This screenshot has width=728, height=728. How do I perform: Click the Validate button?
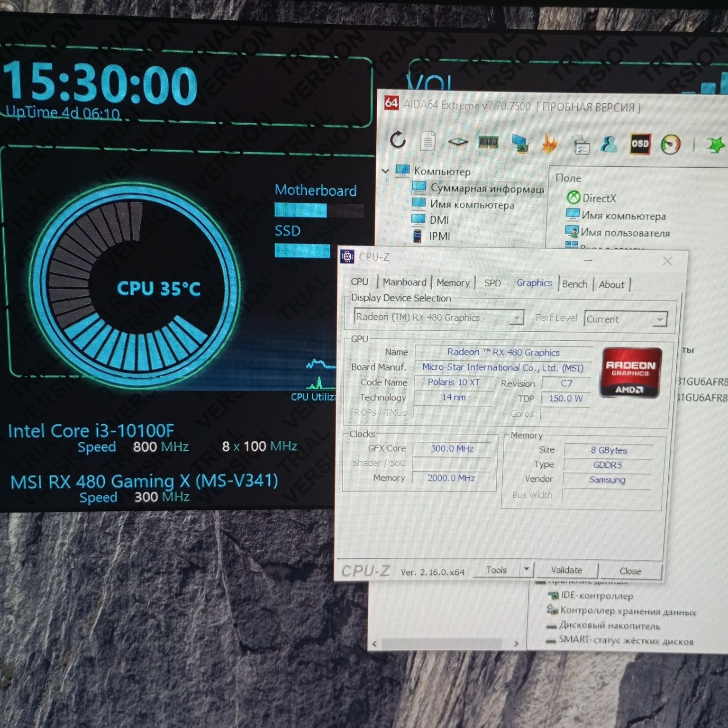566,570
